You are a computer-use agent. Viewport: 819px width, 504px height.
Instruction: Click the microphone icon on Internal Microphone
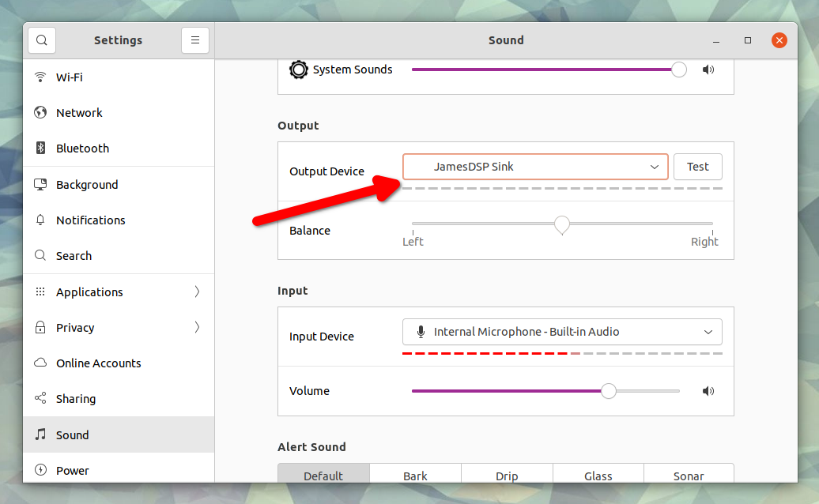pos(421,332)
